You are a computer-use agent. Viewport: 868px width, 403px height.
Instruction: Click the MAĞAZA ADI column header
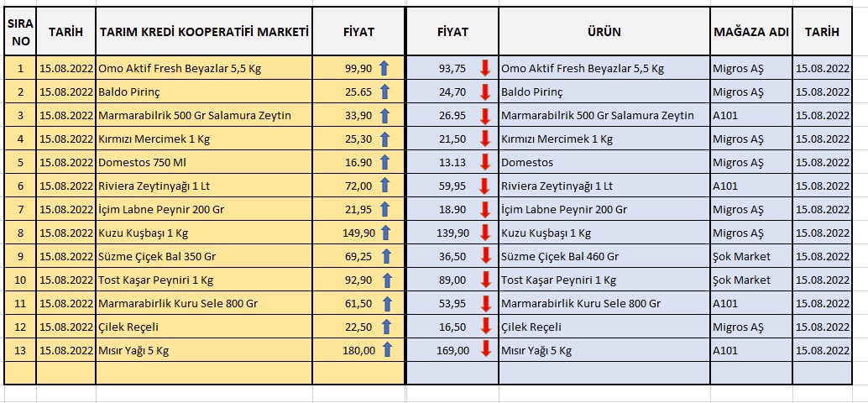tap(750, 31)
